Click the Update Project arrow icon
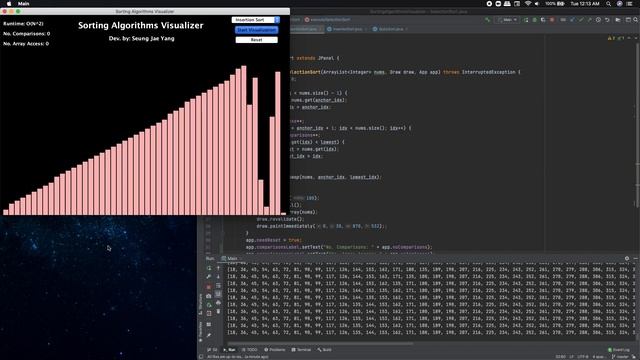 click(572, 20)
